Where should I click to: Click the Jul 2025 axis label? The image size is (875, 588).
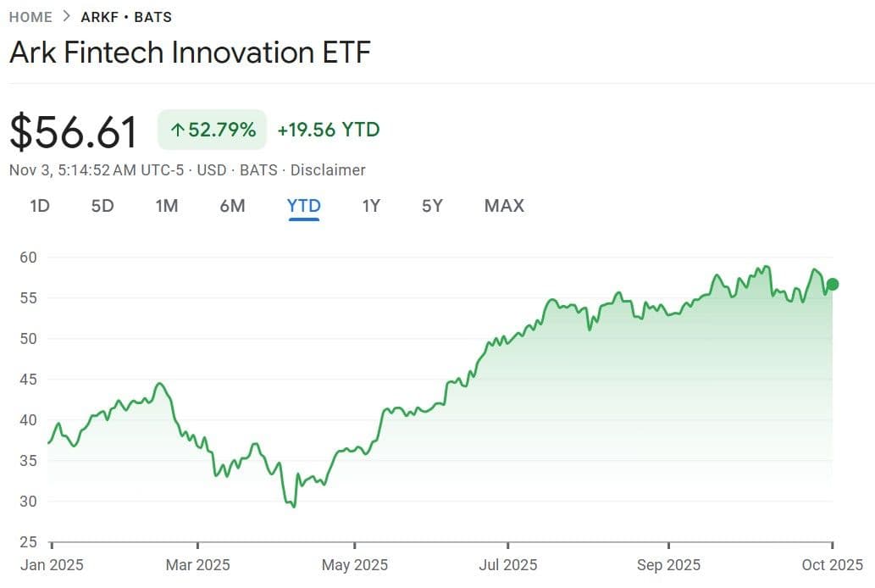[x=508, y=564]
